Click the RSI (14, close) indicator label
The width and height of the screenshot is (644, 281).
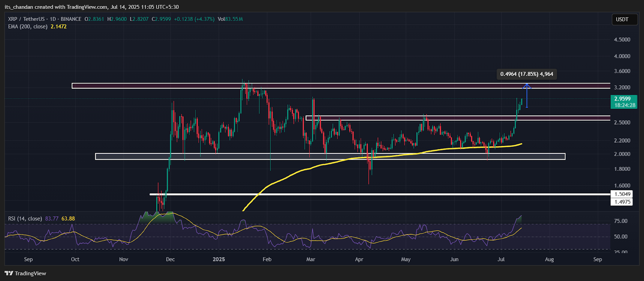pos(25,219)
